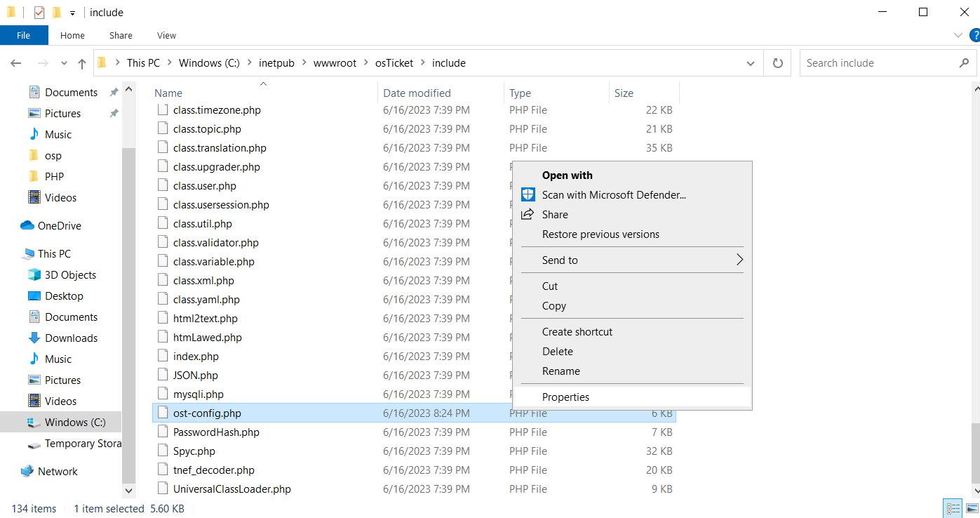Choose Delete in the context menu

(632, 352)
